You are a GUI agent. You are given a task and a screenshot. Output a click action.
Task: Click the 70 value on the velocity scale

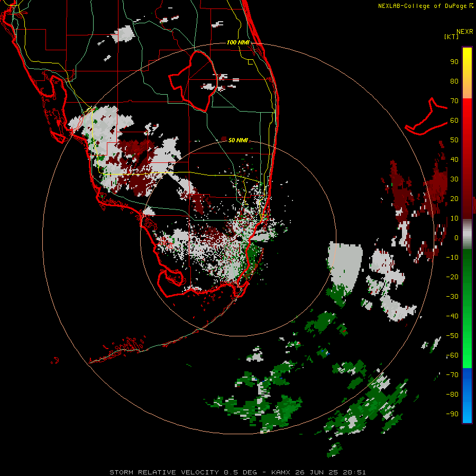(454, 101)
